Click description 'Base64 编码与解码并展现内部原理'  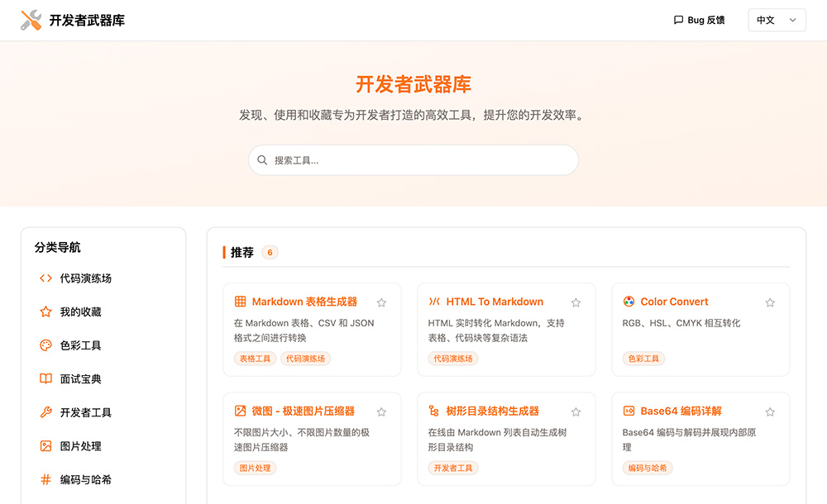click(689, 440)
